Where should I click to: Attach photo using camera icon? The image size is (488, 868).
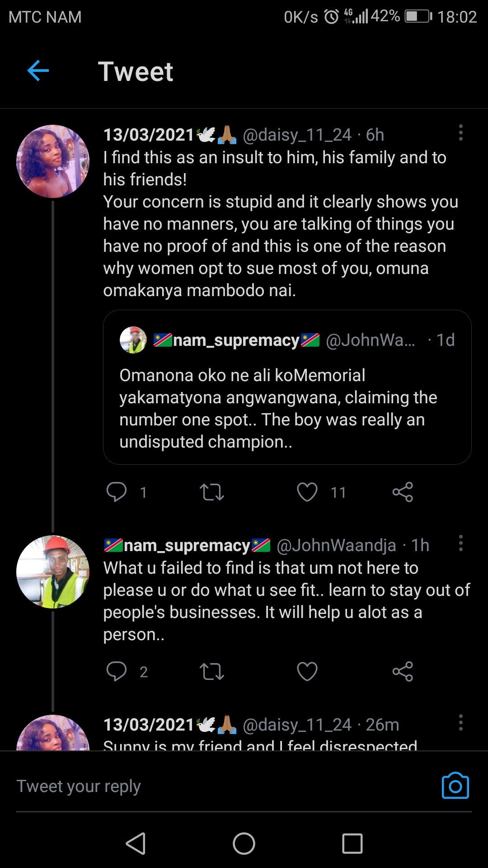455,786
